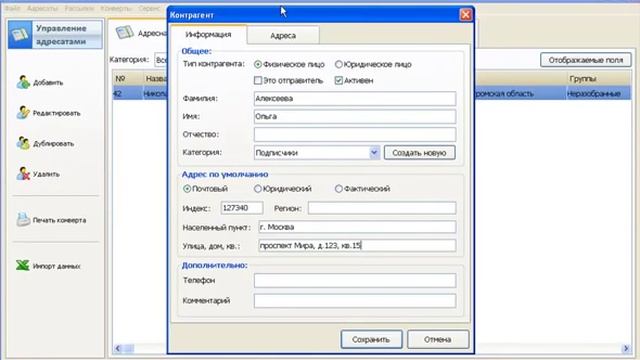Image resolution: width=640 pixels, height=360 pixels.
Task: Open the Конверты menu
Action: (x=116, y=8)
